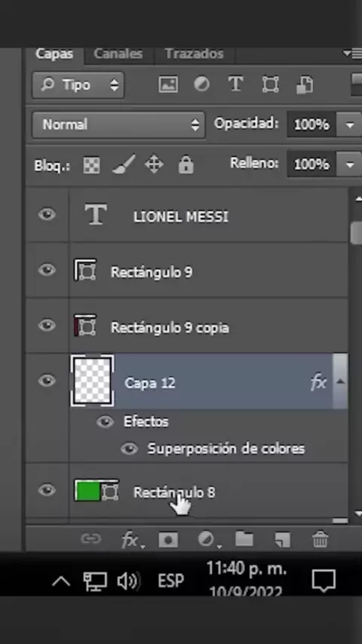Lock transparent pixels checkerboard icon
Viewport: 362px width, 644px height.
click(x=91, y=165)
